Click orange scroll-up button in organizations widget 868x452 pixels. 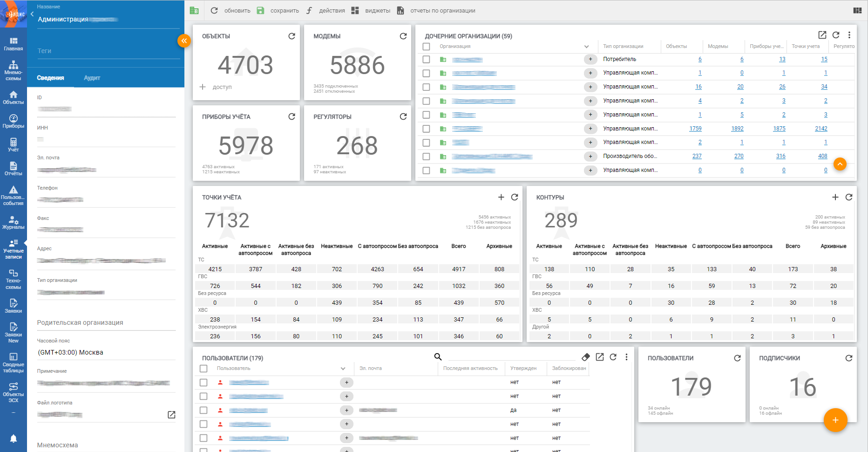coord(840,164)
